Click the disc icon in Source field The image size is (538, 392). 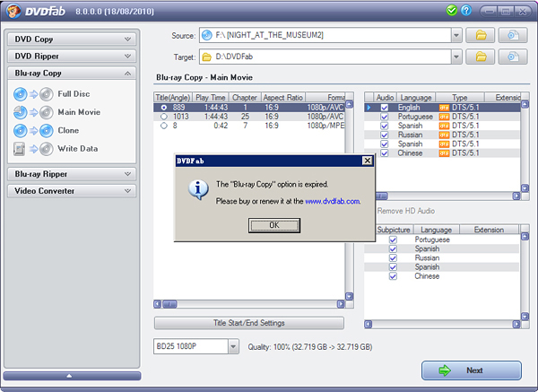[206, 35]
